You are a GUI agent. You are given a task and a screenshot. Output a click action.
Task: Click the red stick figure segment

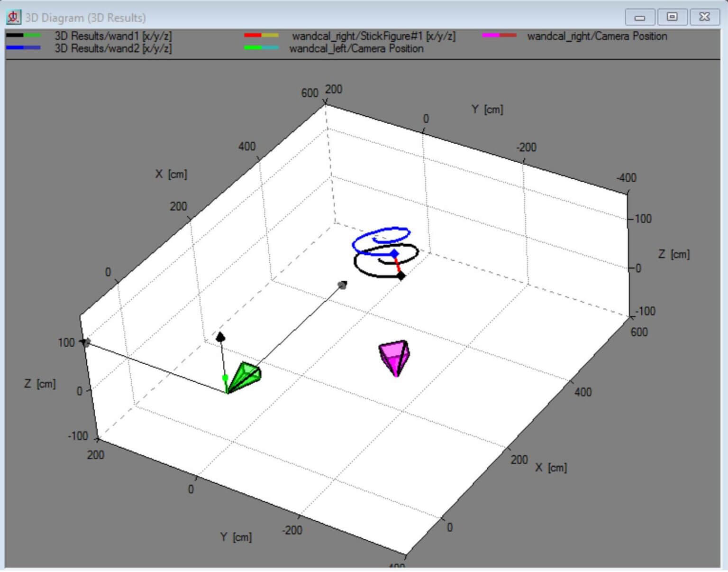[x=398, y=266]
